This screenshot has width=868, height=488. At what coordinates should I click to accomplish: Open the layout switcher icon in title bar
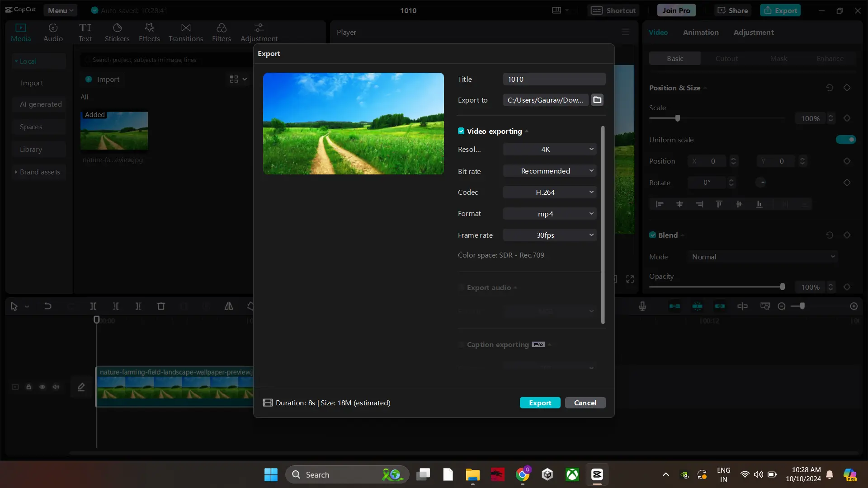click(x=561, y=10)
